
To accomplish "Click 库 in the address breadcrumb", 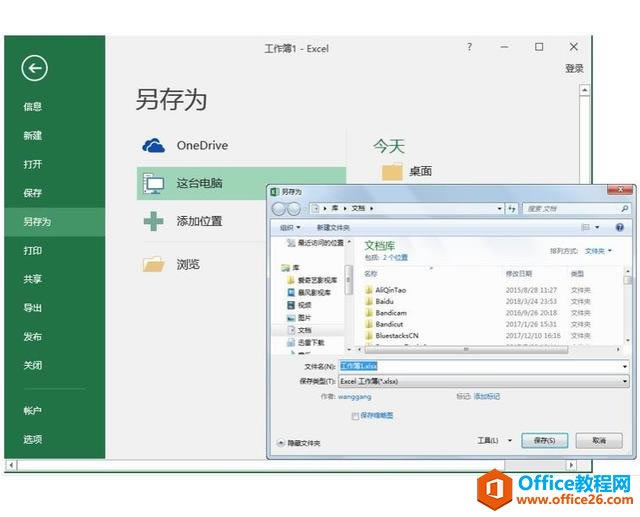I will (335, 209).
